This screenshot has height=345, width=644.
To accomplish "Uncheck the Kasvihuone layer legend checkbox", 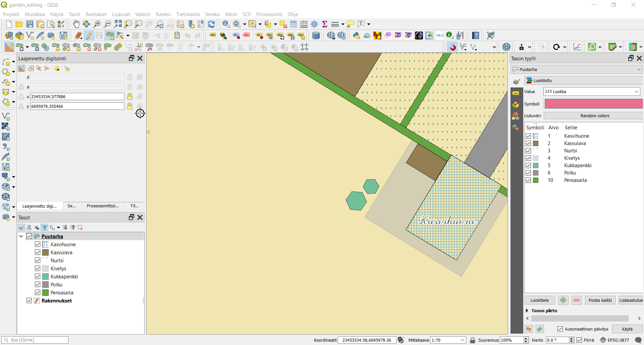I will pos(38,245).
